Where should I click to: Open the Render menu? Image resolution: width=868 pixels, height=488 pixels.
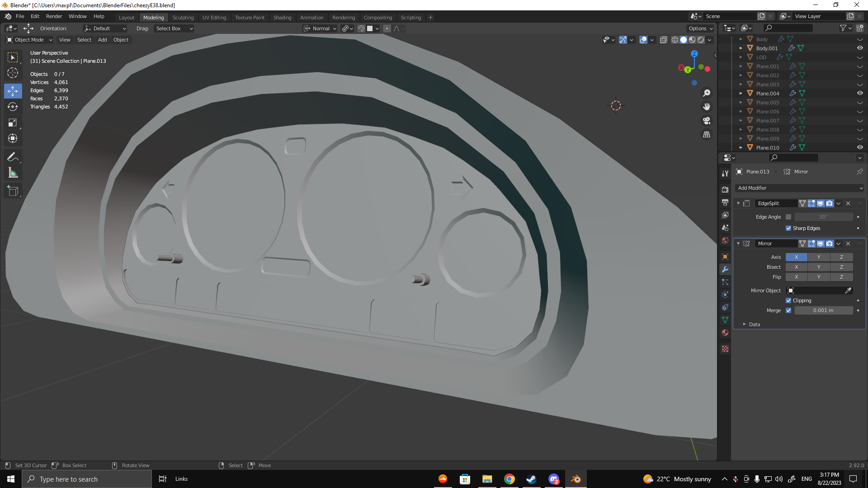(54, 16)
